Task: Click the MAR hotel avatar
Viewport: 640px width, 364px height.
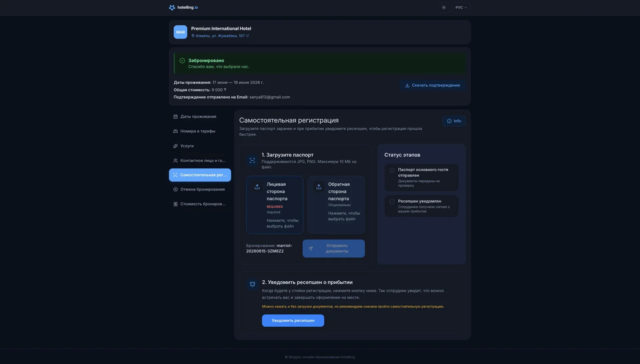Action: coord(180,32)
